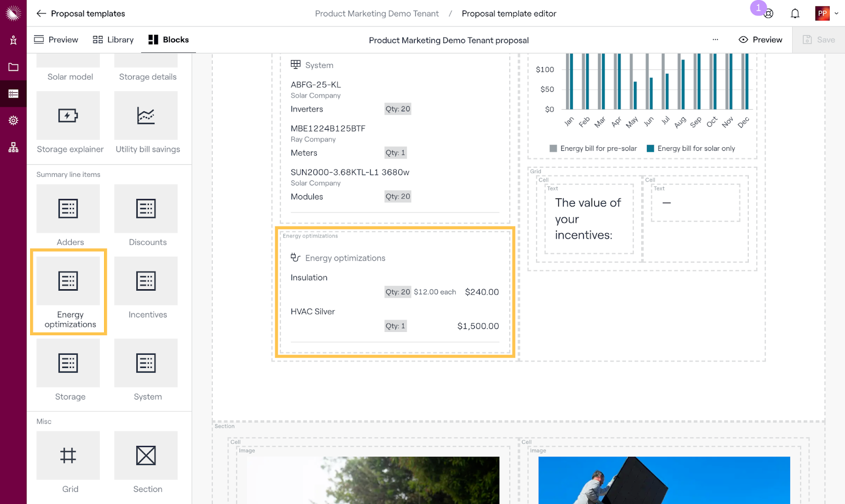845x504 pixels.
Task: Add the Adders line items block
Action: 68,209
